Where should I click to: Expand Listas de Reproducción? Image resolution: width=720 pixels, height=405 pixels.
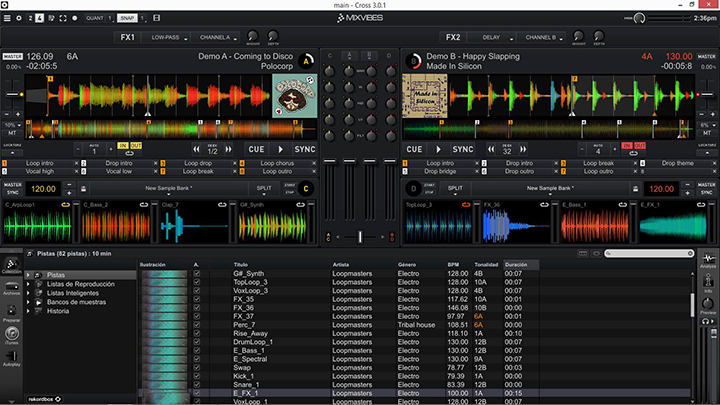tap(28, 284)
